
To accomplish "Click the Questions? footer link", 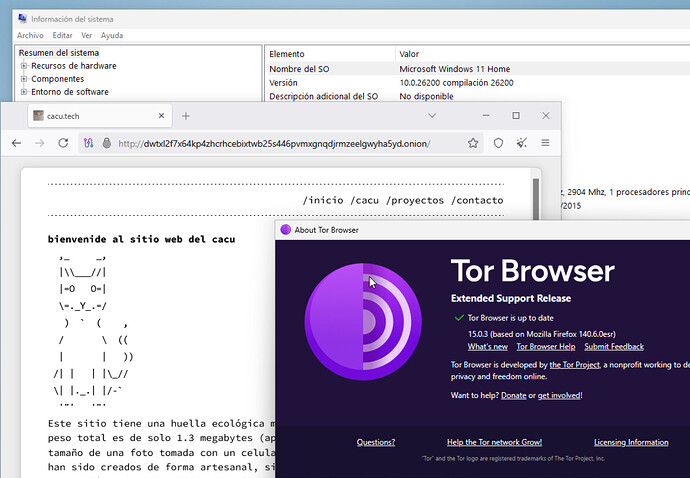I will pyautogui.click(x=376, y=442).
